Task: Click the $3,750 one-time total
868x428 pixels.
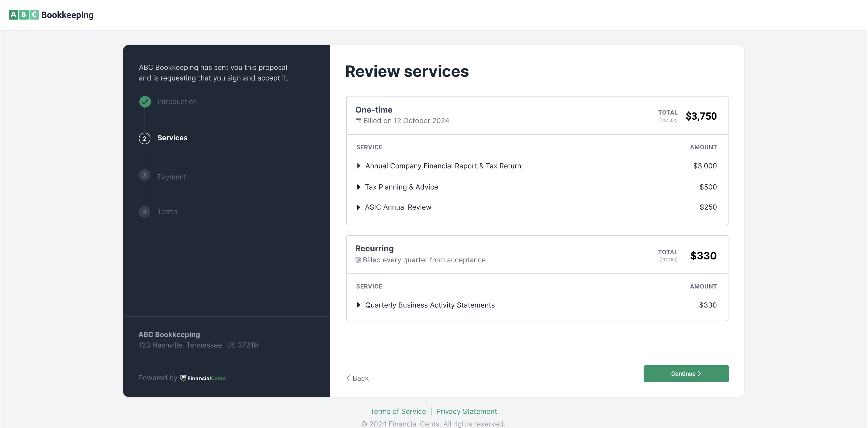Action: pos(701,116)
